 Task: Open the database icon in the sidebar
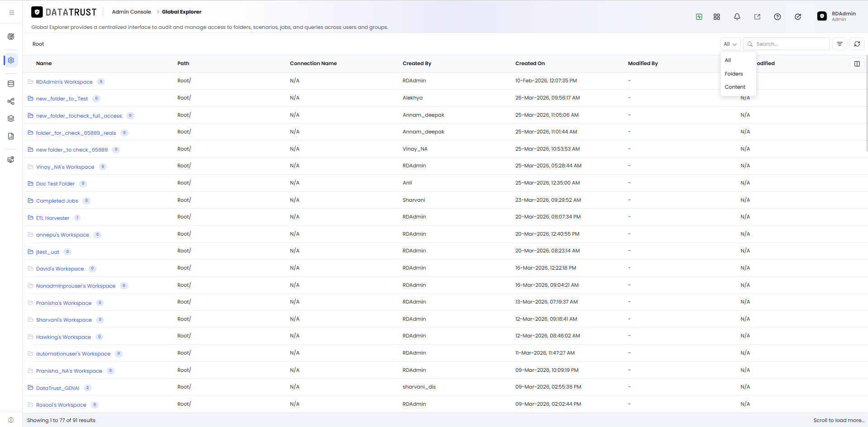click(x=11, y=84)
